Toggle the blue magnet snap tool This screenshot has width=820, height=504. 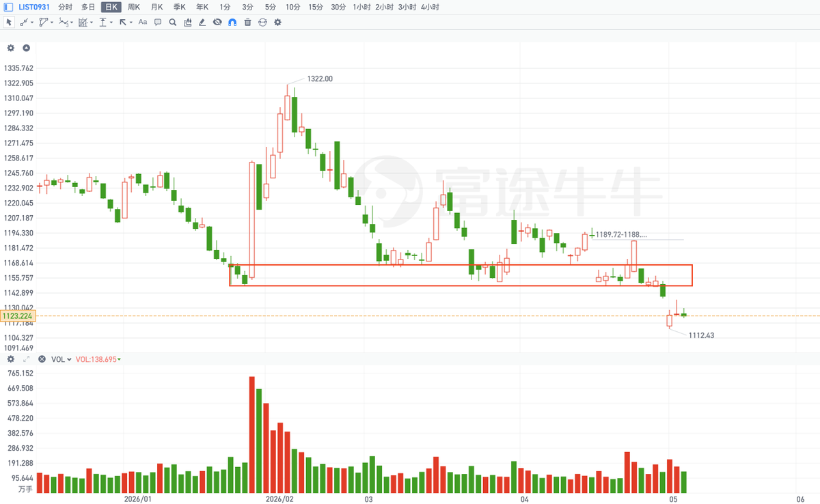pyautogui.click(x=232, y=22)
